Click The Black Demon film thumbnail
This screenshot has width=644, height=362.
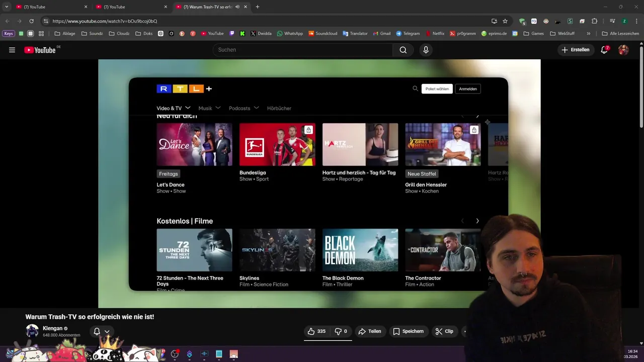coord(360,250)
